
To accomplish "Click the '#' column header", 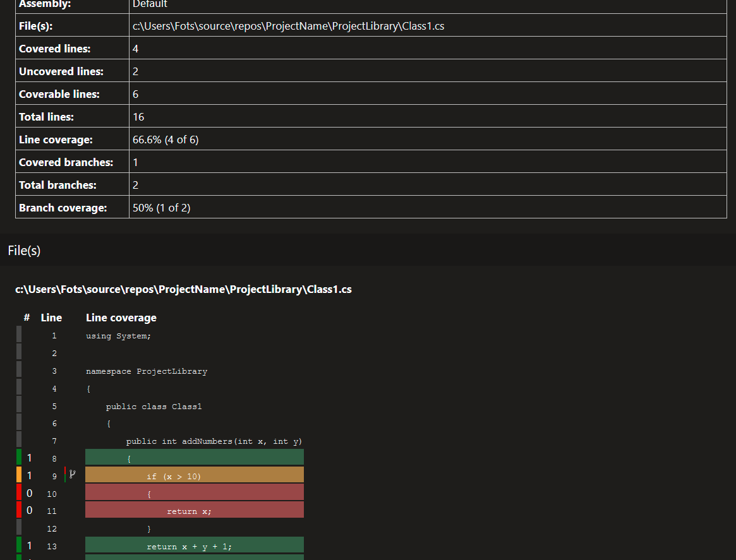I will pyautogui.click(x=27, y=318).
